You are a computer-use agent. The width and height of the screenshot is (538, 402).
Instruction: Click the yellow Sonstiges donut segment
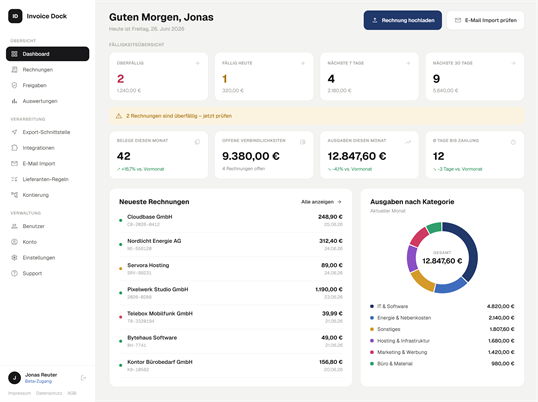pos(423,281)
